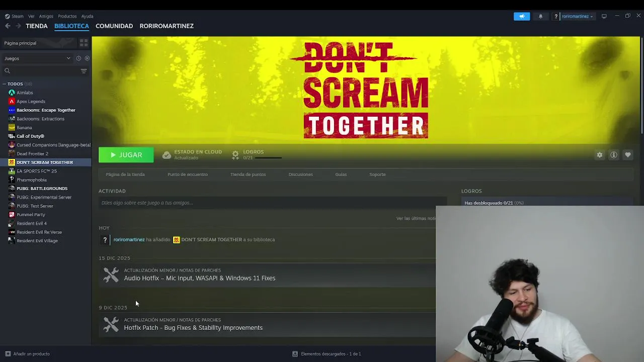Open the Ayuda menu
The height and width of the screenshot is (362, 644).
88,16
